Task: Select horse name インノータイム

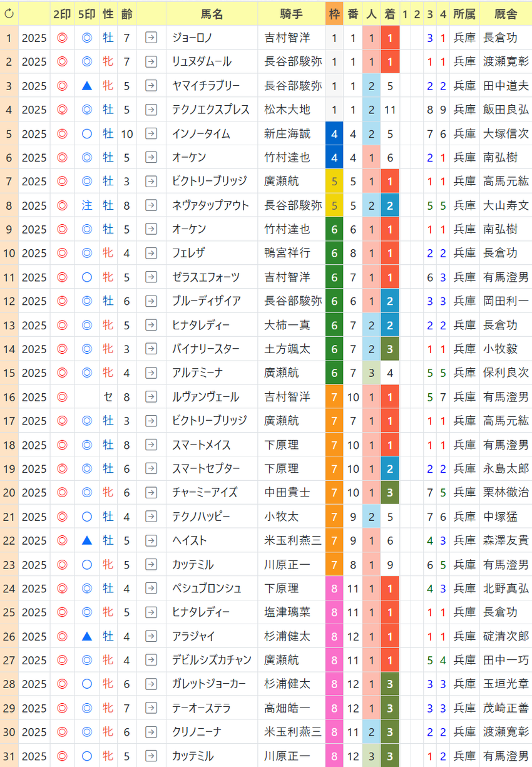Action: pyautogui.click(x=201, y=133)
